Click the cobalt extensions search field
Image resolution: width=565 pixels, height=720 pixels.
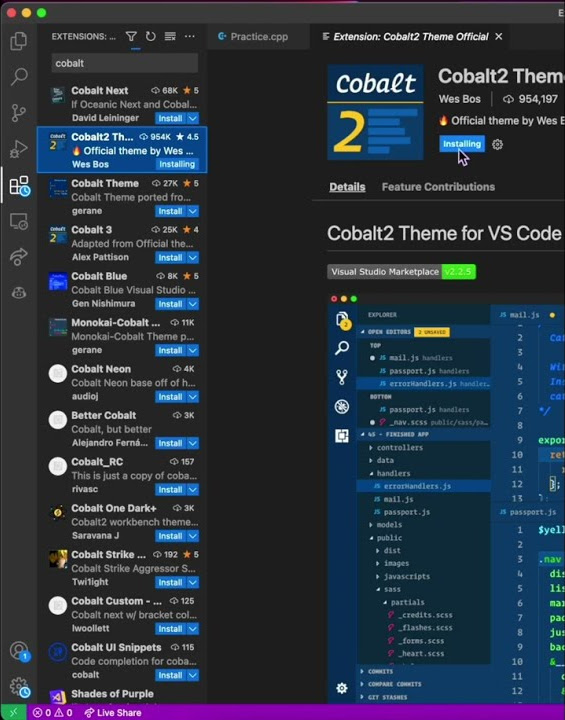124,63
